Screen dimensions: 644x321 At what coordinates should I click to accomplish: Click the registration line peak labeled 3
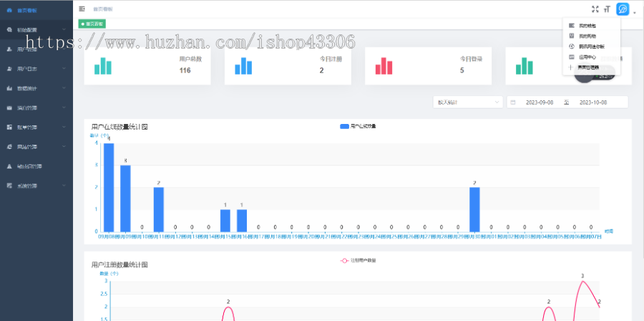(x=582, y=281)
